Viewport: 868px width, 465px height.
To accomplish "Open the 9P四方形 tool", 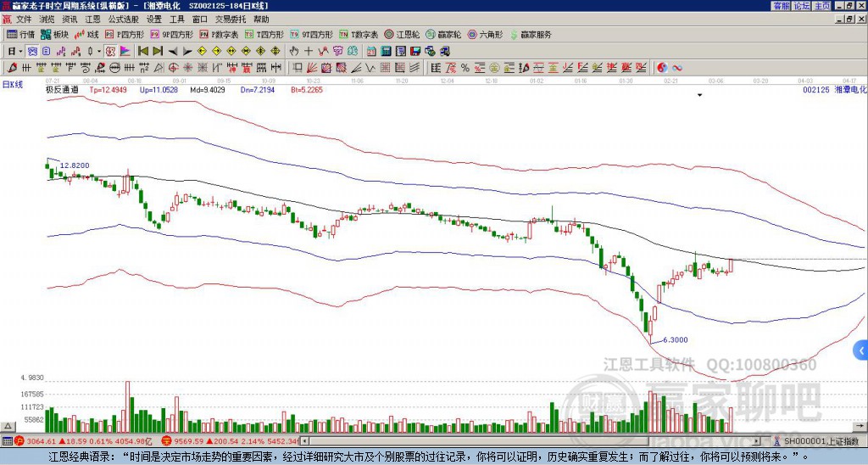I will [171, 34].
